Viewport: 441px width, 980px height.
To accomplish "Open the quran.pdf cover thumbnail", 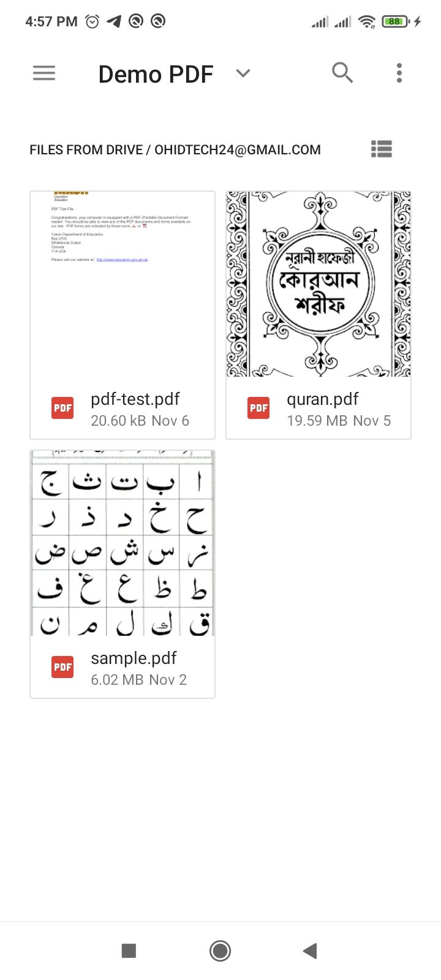I will coord(318,284).
